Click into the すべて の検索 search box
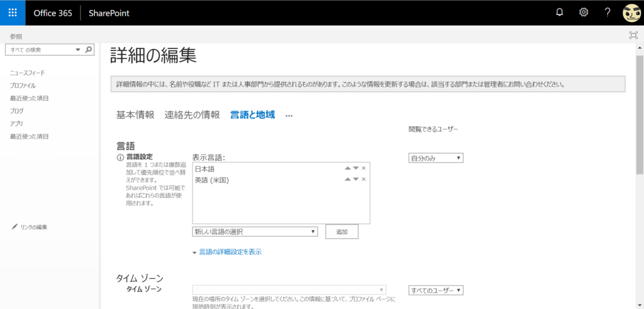The width and height of the screenshot is (644, 309). pos(40,50)
